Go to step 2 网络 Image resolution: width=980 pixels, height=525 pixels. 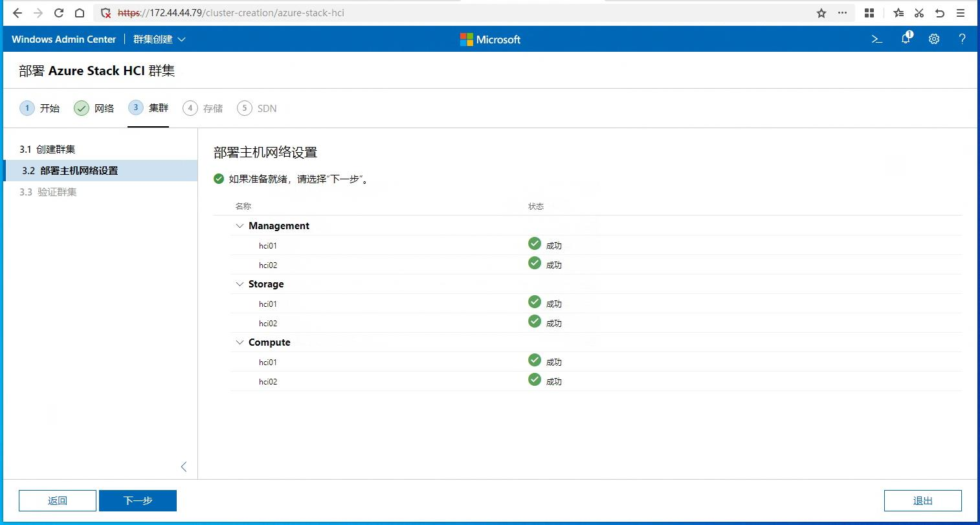click(94, 108)
